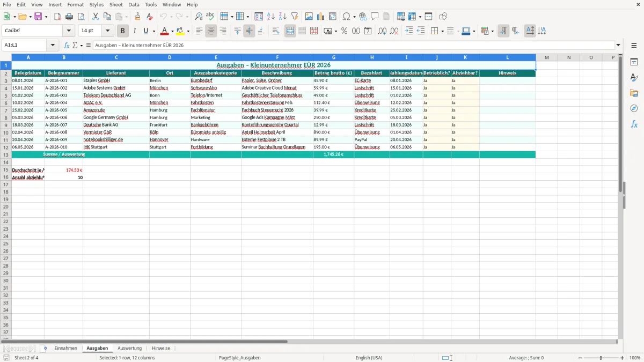Open the font name dropdown

[69, 31]
